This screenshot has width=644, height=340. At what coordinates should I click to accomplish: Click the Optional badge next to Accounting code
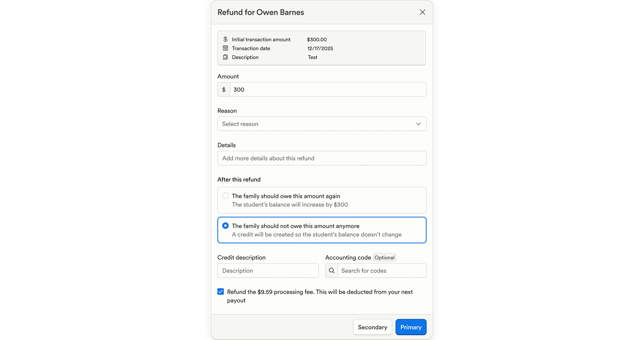(384, 258)
